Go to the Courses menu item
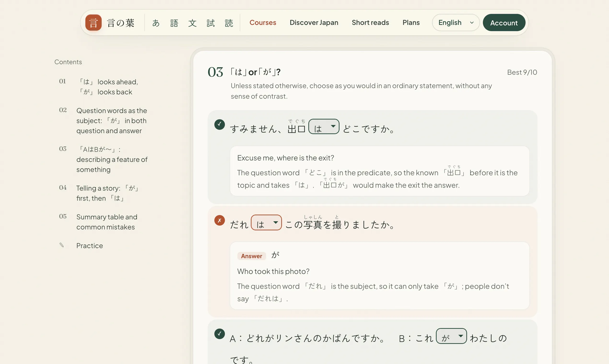The image size is (609, 364). pyautogui.click(x=263, y=23)
